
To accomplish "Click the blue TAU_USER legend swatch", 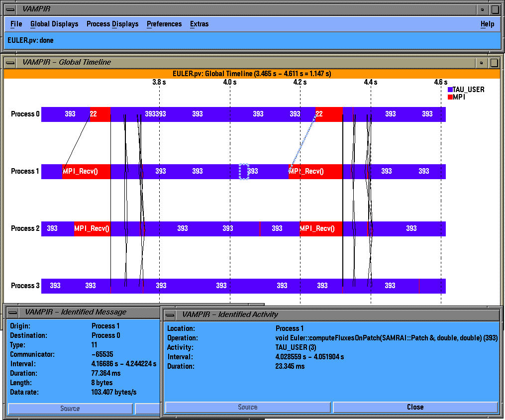I will 450,90.
